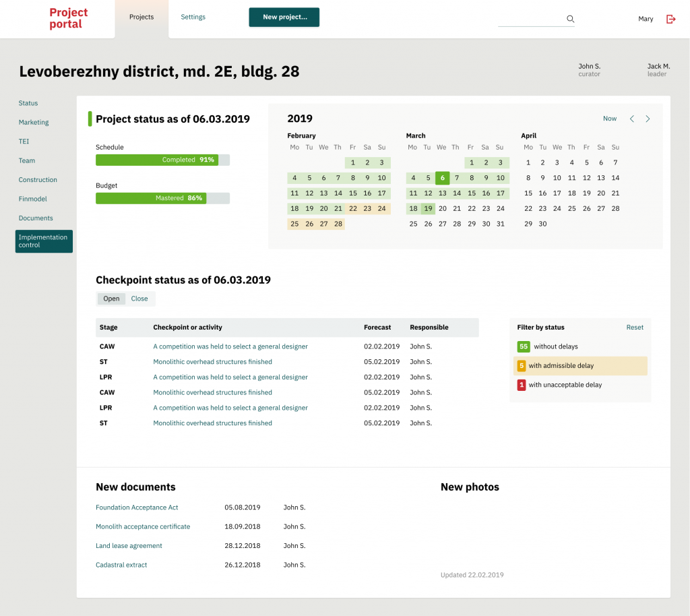690x616 pixels.
Task: Click the green 55 status badge
Action: [x=523, y=346]
